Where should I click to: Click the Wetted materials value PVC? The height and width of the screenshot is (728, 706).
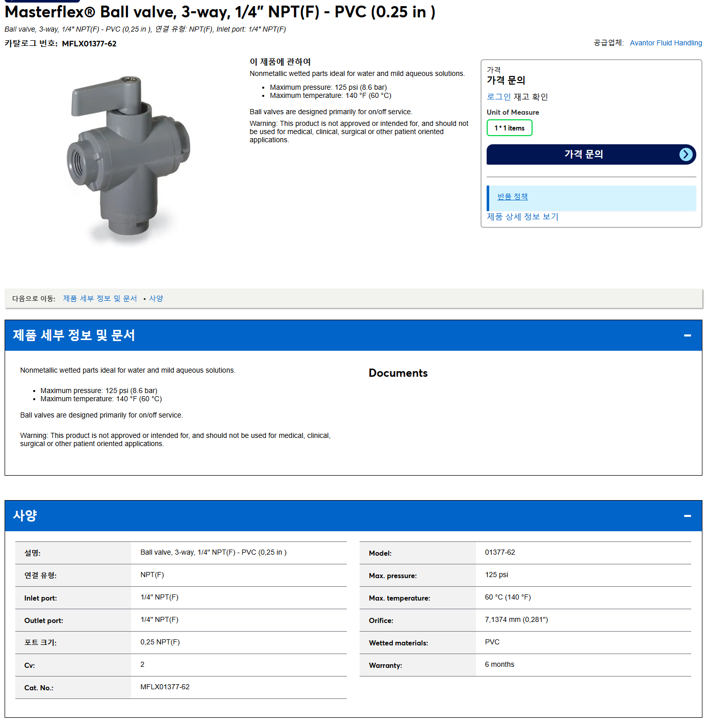pos(492,642)
